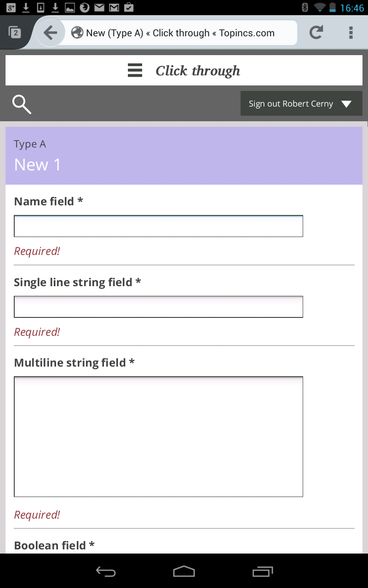Viewport: 368px width, 588px height.
Task: Open the hamburger navigation menu
Action: tap(135, 71)
